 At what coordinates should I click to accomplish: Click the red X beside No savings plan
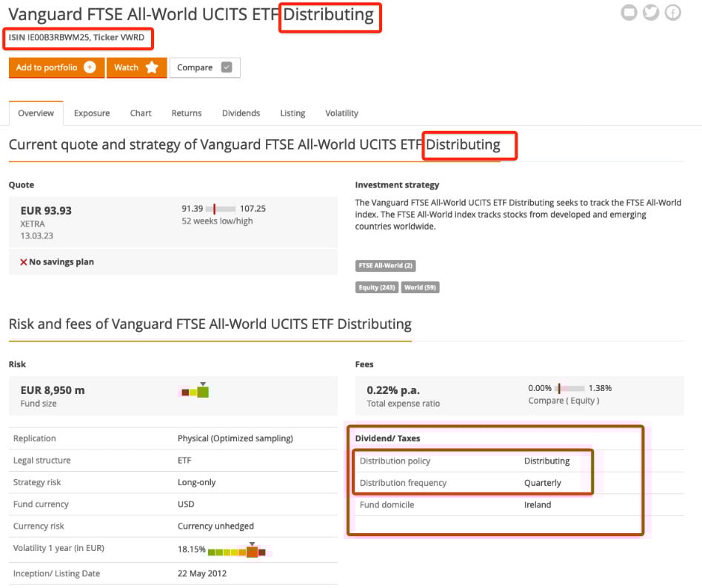(x=24, y=262)
